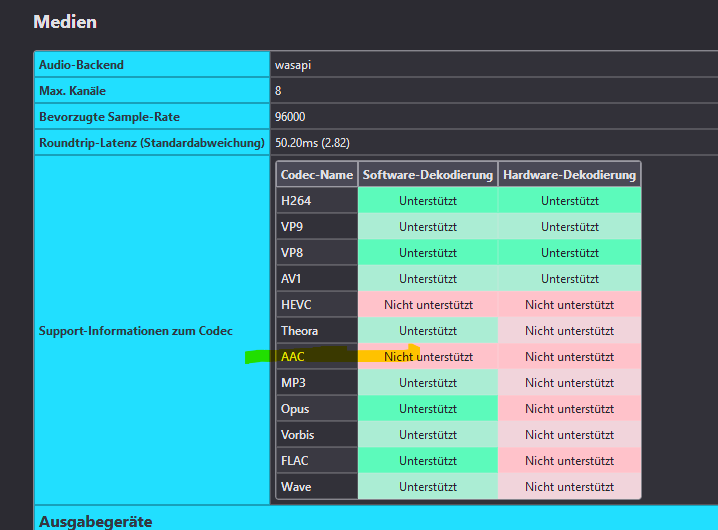Select the wasapi backend value

coord(293,65)
